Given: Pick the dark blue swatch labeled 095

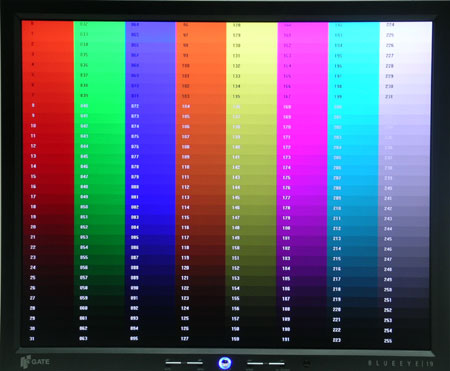Looking at the screenshot, I should click(x=150, y=339).
